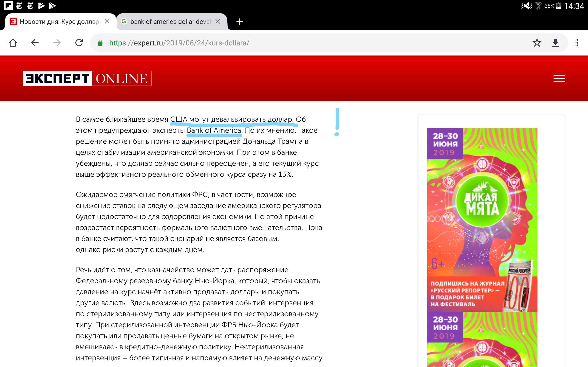
Task: Click the green padlock security icon
Action: pyautogui.click(x=100, y=43)
